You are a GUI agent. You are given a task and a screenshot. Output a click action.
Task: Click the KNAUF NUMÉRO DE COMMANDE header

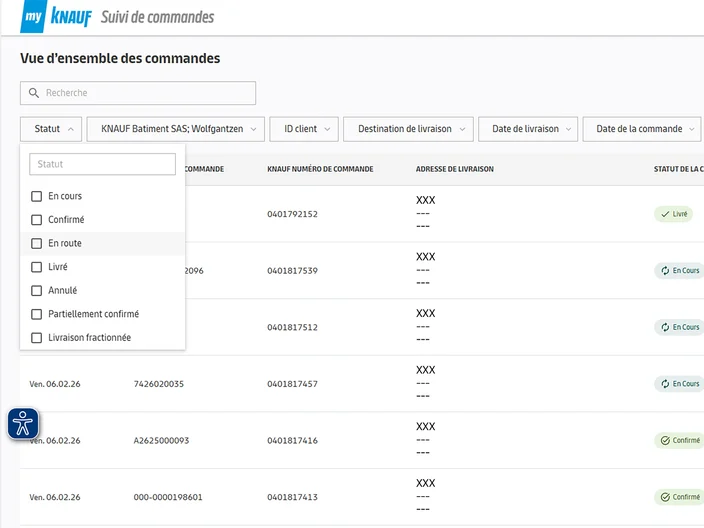320,169
